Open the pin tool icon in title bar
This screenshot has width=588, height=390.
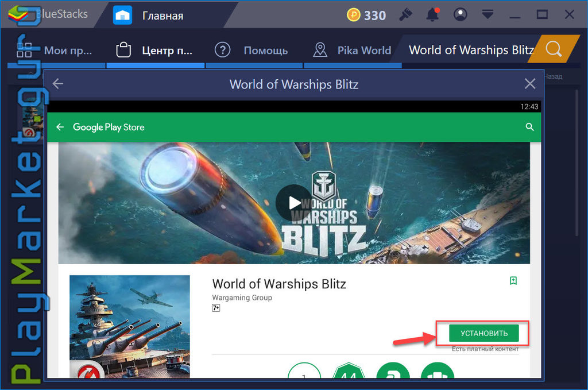click(x=405, y=14)
